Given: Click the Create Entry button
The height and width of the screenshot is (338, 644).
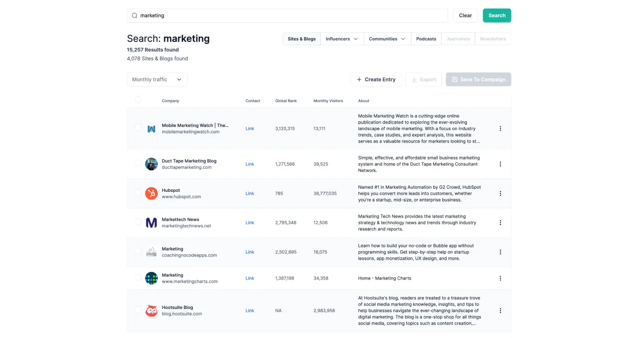Looking at the screenshot, I should click(x=376, y=80).
